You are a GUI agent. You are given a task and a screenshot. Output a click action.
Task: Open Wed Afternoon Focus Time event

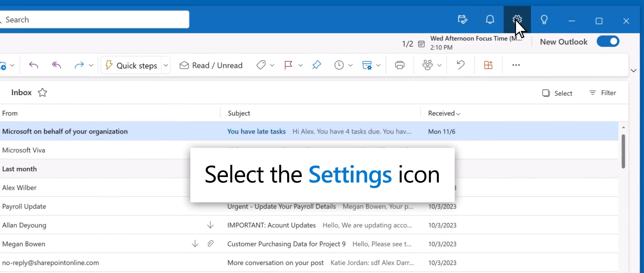tap(476, 43)
